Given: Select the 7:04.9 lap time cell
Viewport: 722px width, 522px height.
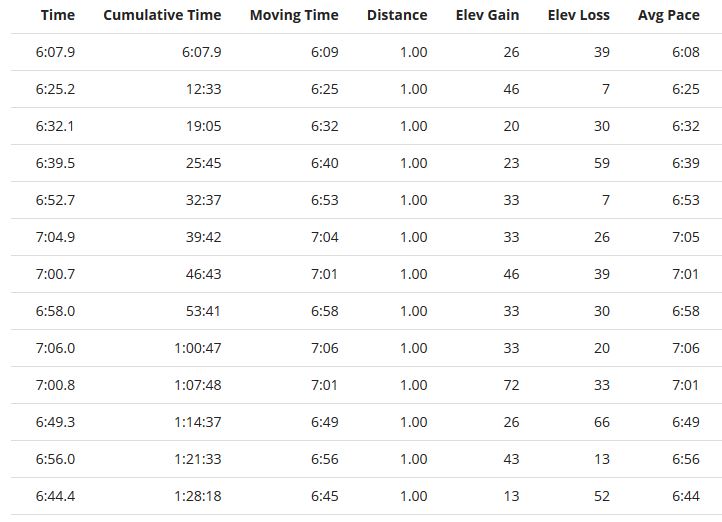Looking at the screenshot, I should point(55,237).
